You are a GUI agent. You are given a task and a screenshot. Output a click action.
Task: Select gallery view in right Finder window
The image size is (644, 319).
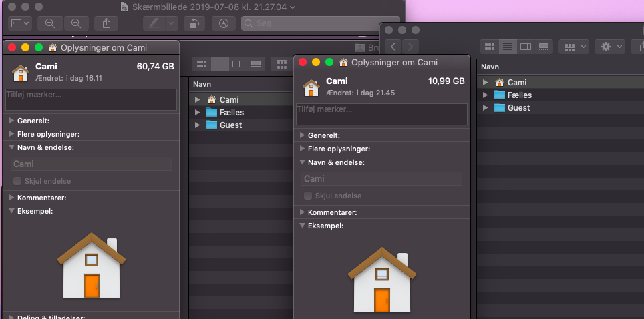click(544, 47)
